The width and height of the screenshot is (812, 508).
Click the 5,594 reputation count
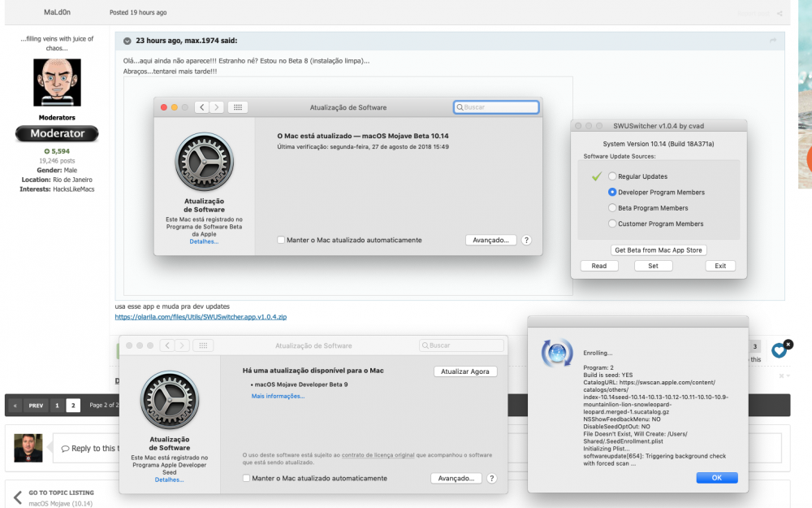tap(57, 151)
